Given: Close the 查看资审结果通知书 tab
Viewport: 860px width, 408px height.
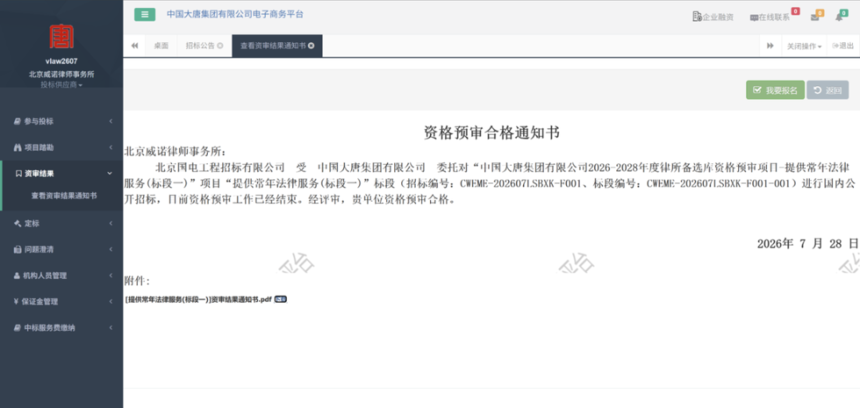Looking at the screenshot, I should [311, 46].
